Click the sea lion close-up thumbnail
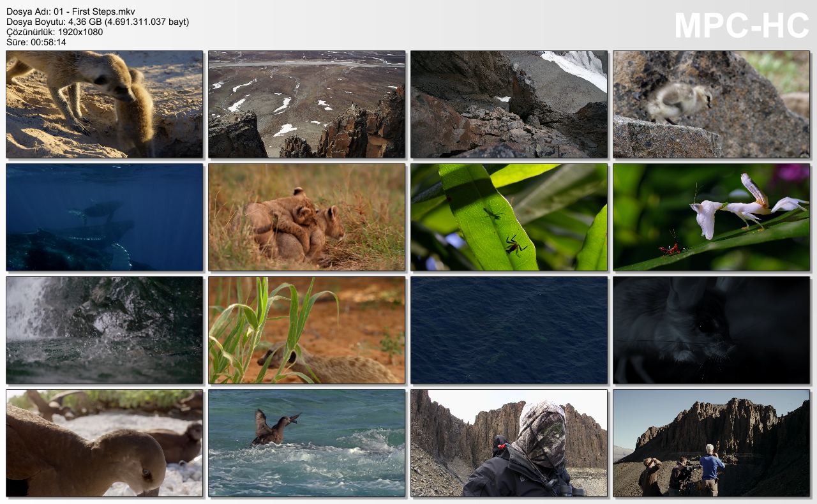The width and height of the screenshot is (817, 504). (104, 443)
